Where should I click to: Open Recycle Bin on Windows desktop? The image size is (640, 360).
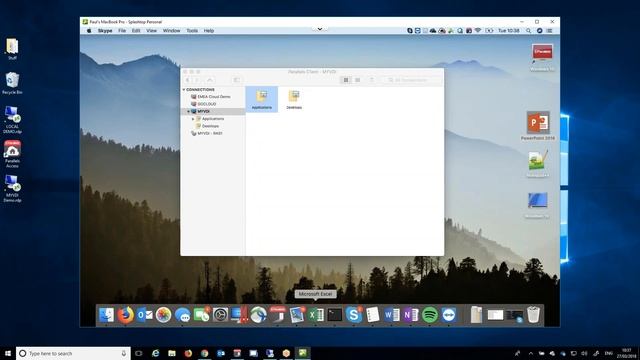tap(12, 83)
